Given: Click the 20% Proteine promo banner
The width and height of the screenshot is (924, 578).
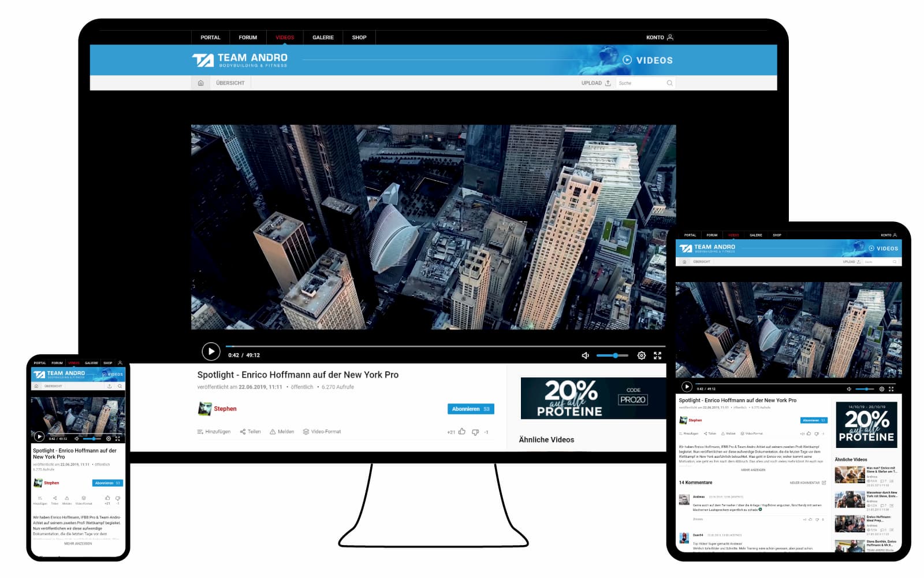Looking at the screenshot, I should (593, 399).
